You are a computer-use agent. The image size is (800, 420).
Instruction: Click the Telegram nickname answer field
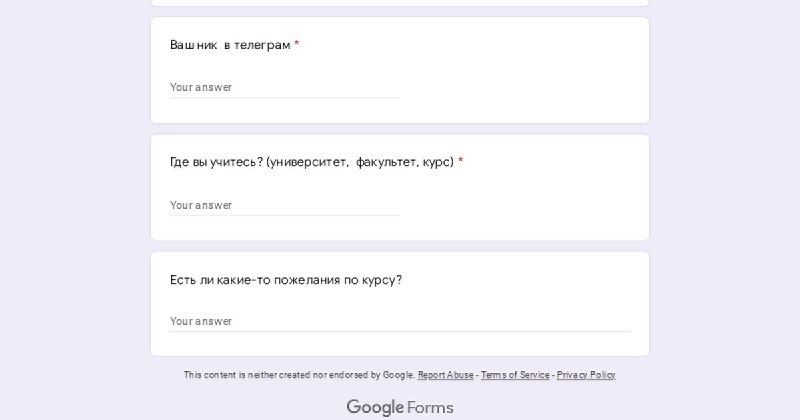[x=285, y=87]
